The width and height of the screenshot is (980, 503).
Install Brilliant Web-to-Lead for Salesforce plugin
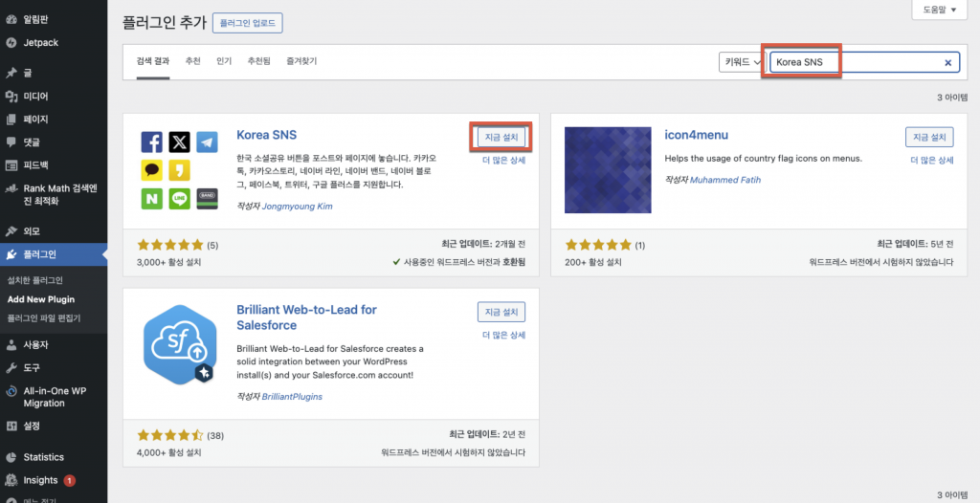(x=501, y=312)
